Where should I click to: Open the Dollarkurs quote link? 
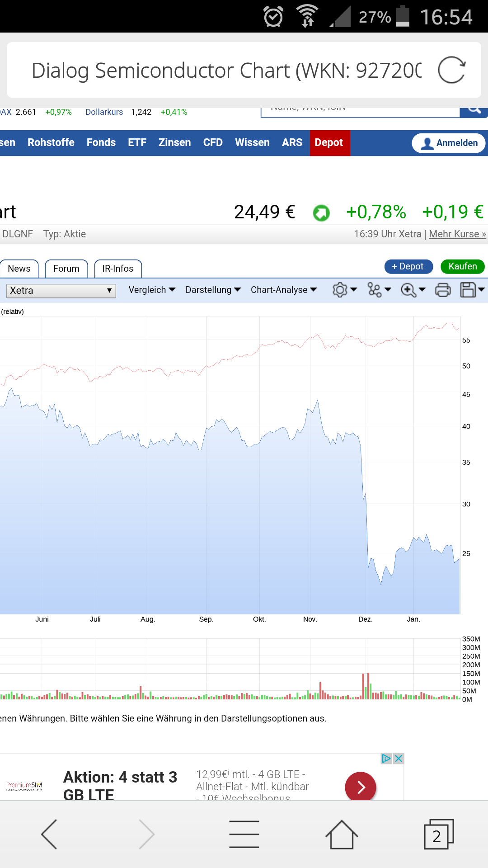[104, 112]
